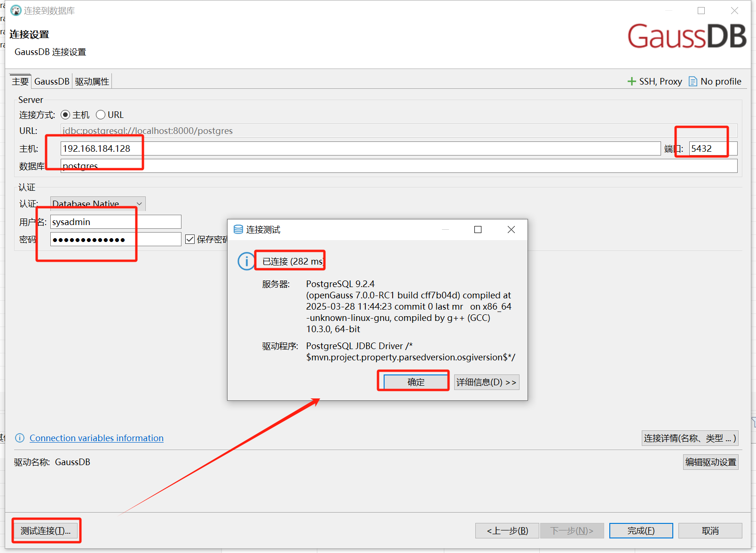Click 完成 to finish the connection setup

coord(640,530)
